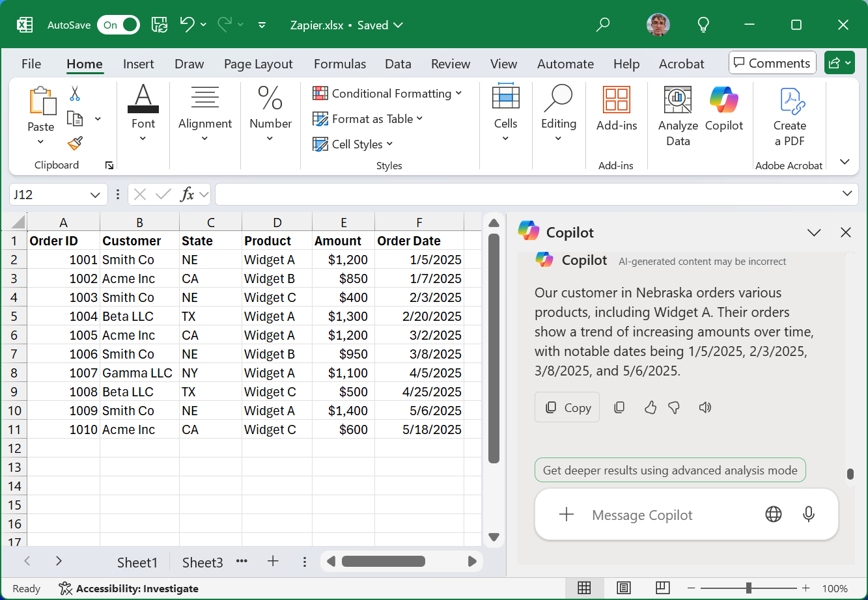Click the Add-ins button
The image size is (868, 600).
[x=617, y=109]
